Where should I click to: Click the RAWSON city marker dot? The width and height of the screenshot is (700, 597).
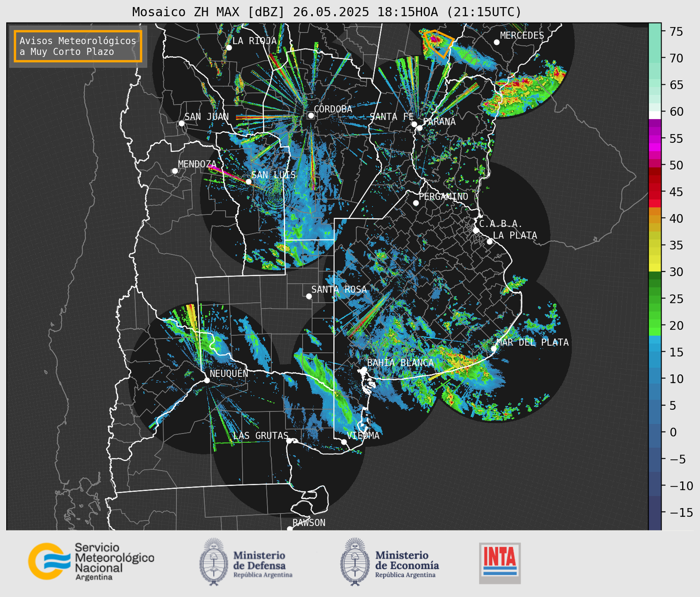tap(290, 528)
